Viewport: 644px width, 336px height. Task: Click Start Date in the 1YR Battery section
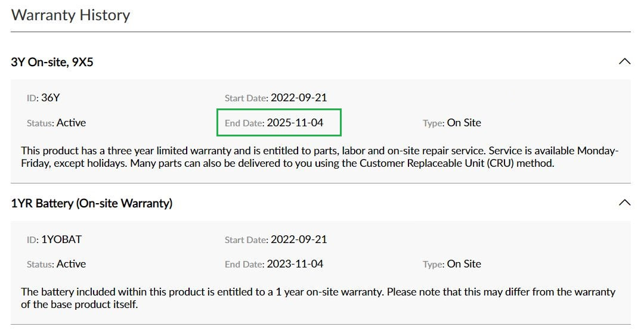tap(275, 239)
